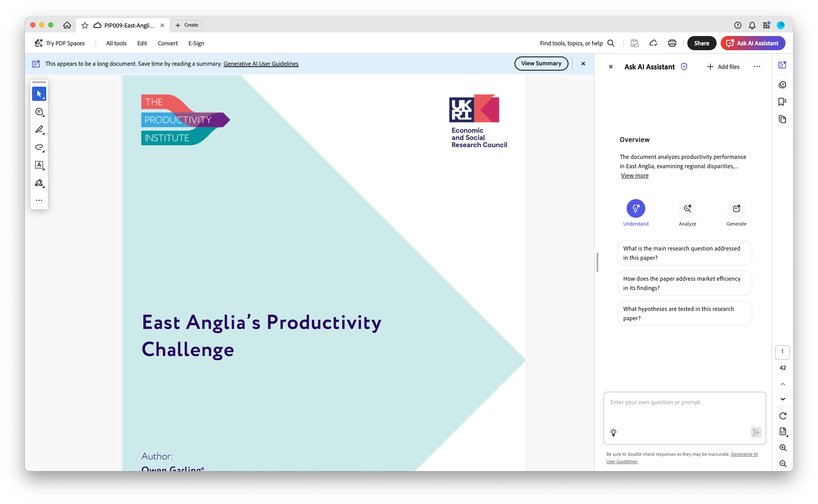
Task: Open the All tools menu
Action: coord(116,43)
